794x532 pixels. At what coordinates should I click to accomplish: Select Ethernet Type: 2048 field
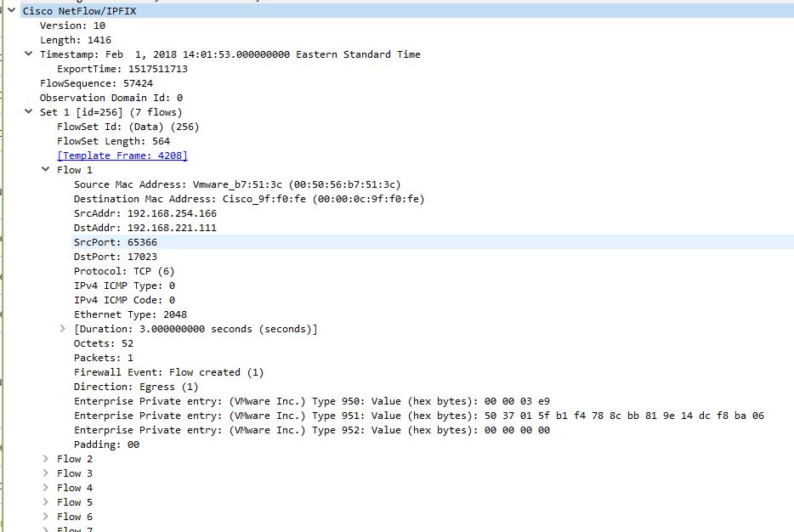point(130,314)
